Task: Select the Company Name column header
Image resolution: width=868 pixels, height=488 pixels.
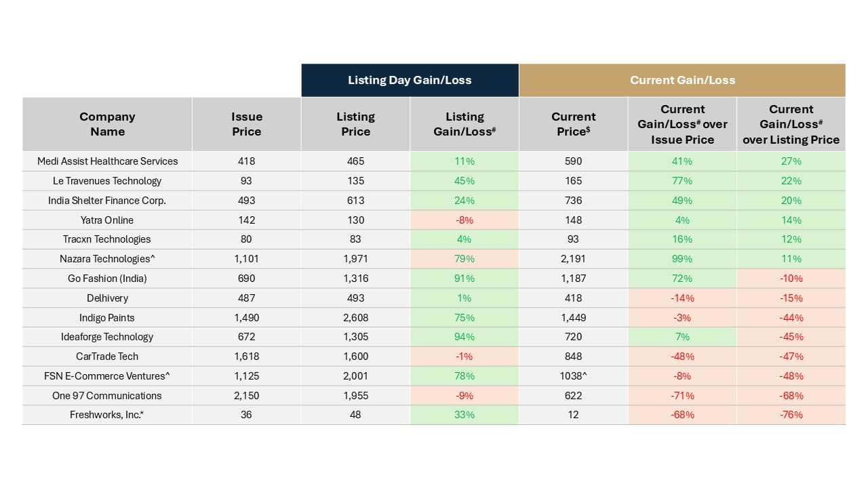Action: click(107, 124)
